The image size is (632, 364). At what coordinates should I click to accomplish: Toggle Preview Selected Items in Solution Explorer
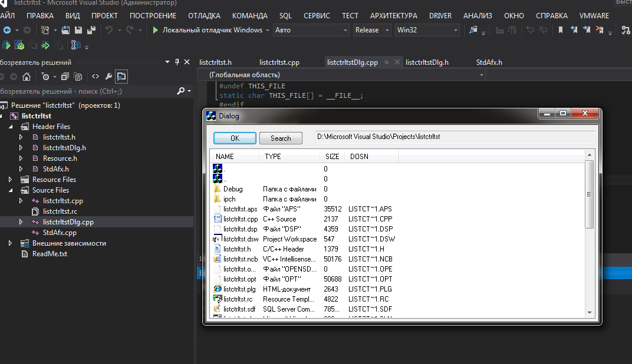tap(121, 77)
